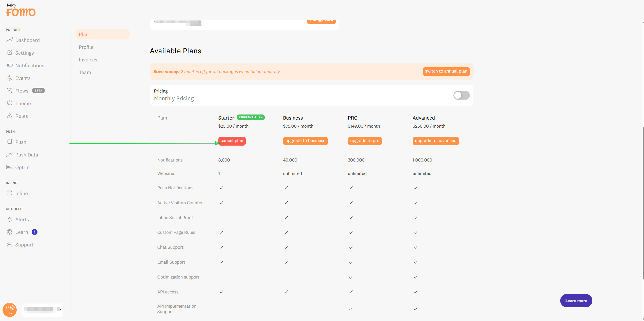Click the cancel plan button
This screenshot has width=644, height=321.
coord(232,141)
